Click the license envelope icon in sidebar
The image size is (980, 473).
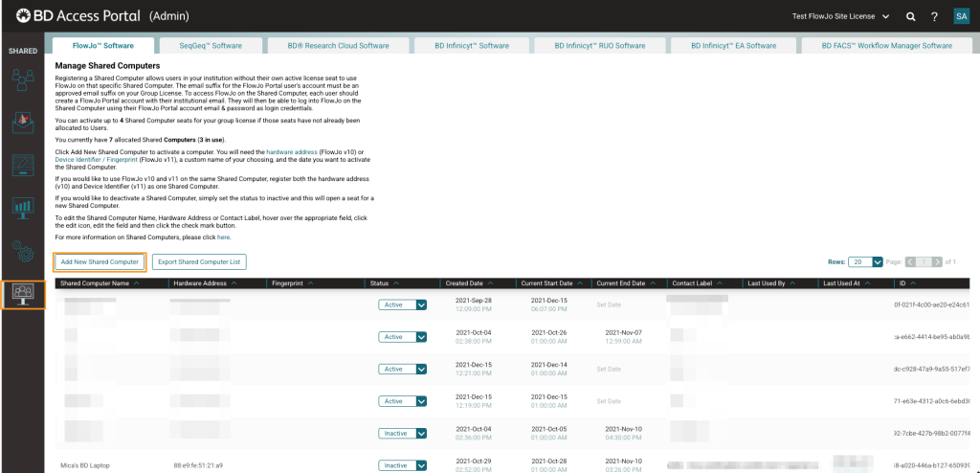[x=23, y=123]
